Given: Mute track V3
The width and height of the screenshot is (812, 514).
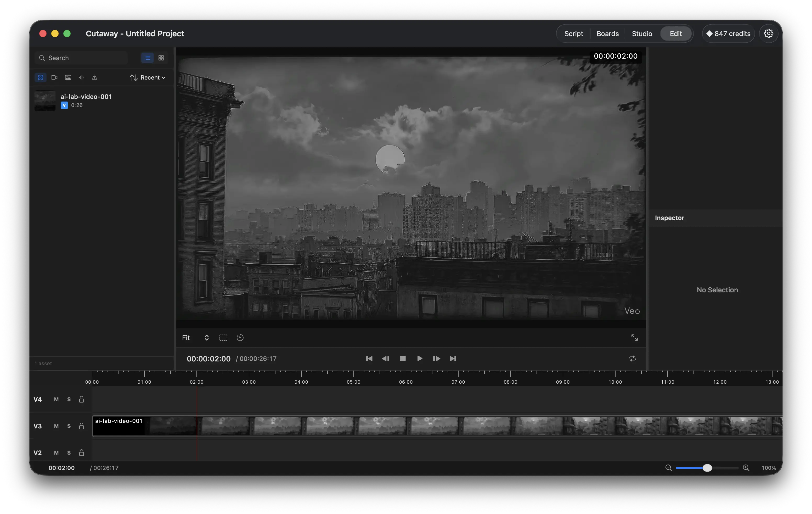Looking at the screenshot, I should 56,426.
